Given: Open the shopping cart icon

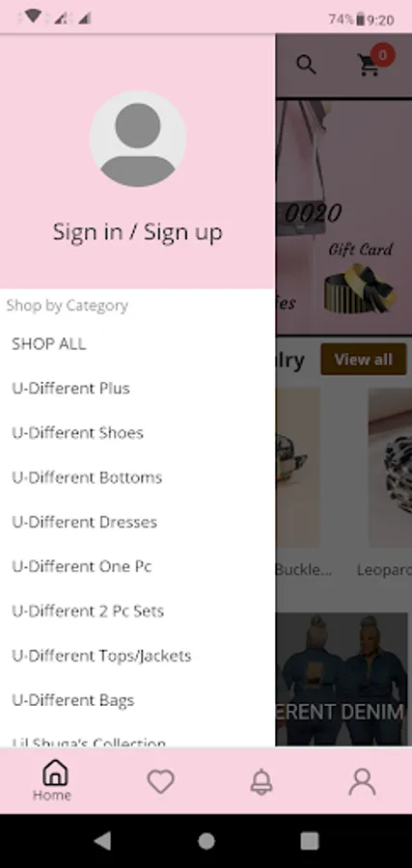Looking at the screenshot, I should 370,65.
